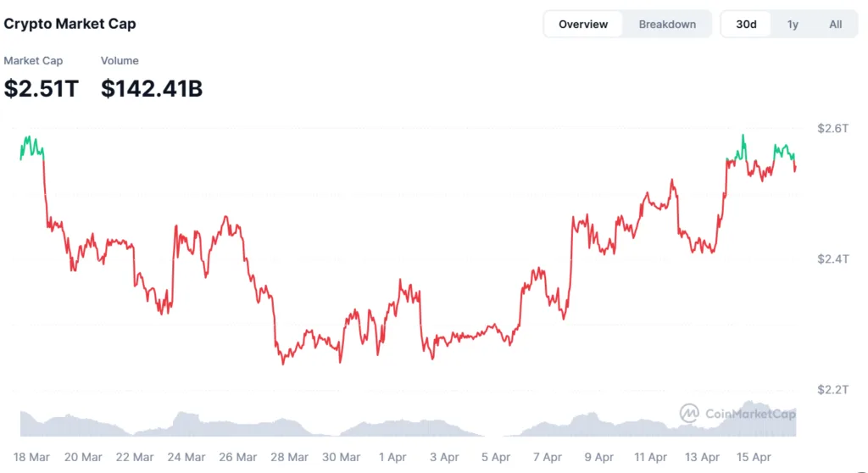Viewport: 868px width, 473px height.
Task: Switch chart range to 1y
Action: click(793, 25)
